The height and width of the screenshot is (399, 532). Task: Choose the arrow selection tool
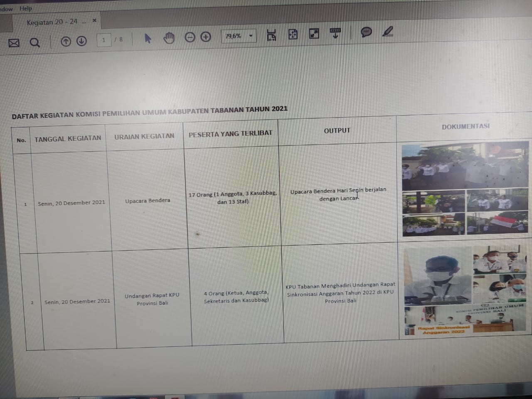(x=148, y=39)
